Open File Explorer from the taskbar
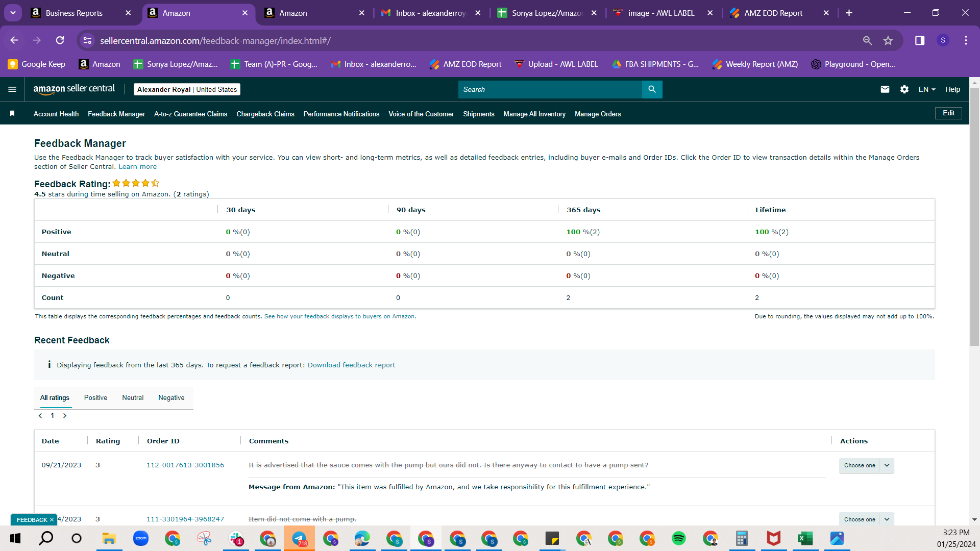The image size is (980, 551). click(x=109, y=538)
